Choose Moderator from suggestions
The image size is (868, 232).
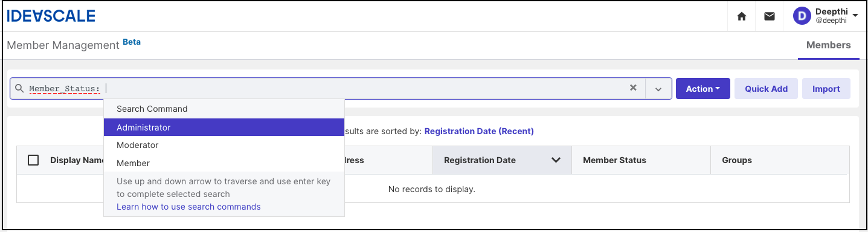pyautogui.click(x=224, y=145)
